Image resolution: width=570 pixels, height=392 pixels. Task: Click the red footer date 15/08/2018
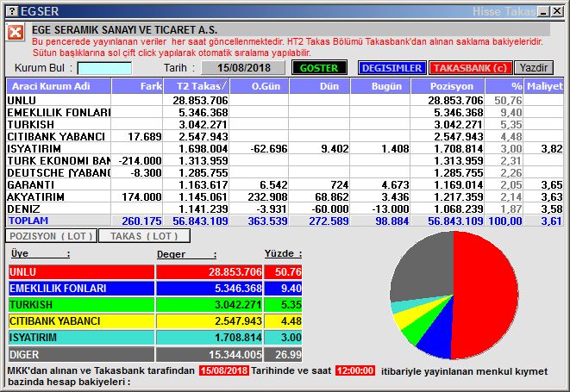coord(224,370)
